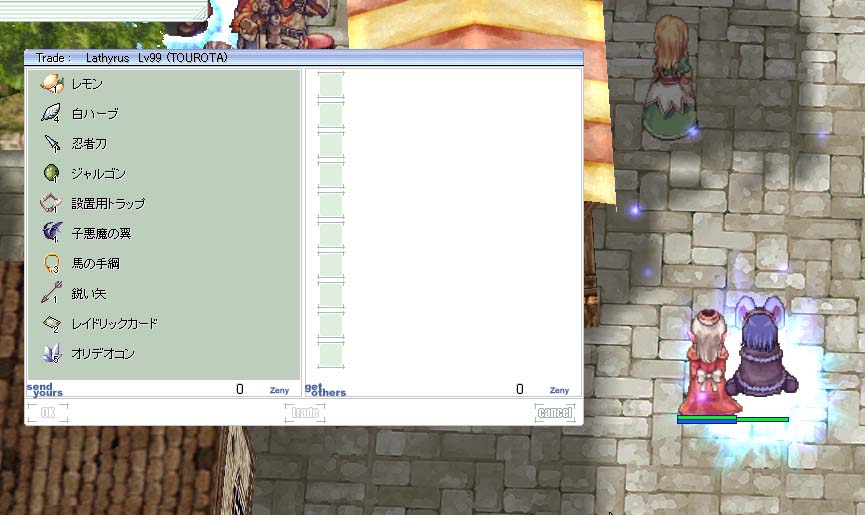Click the green HP bar under characters
This screenshot has width=865, height=515.
[733, 420]
